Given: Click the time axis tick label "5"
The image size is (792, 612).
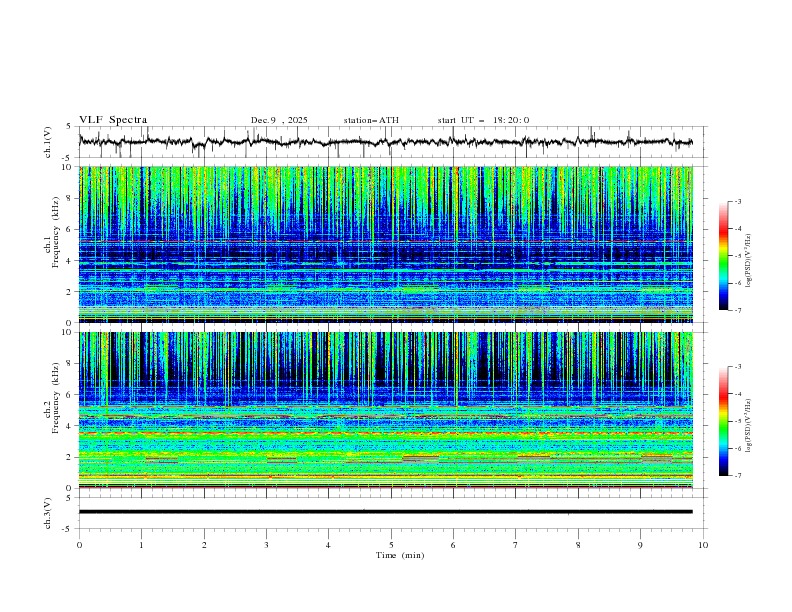Looking at the screenshot, I should point(391,545).
